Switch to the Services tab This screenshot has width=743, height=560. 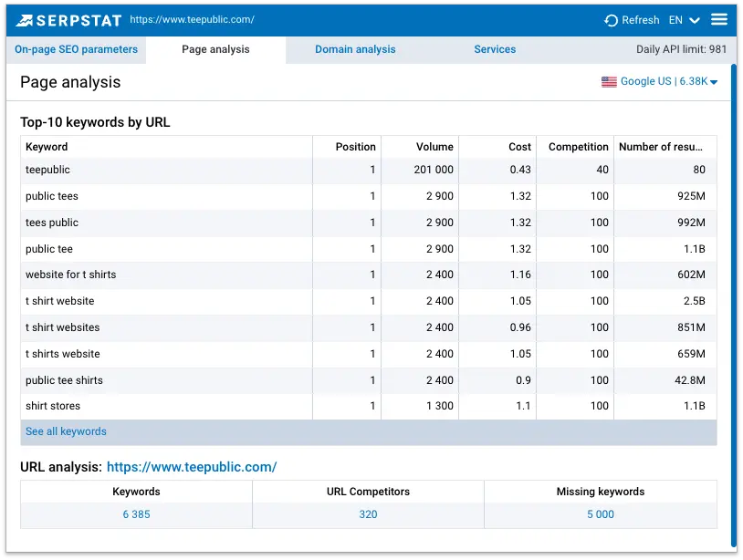pos(495,50)
